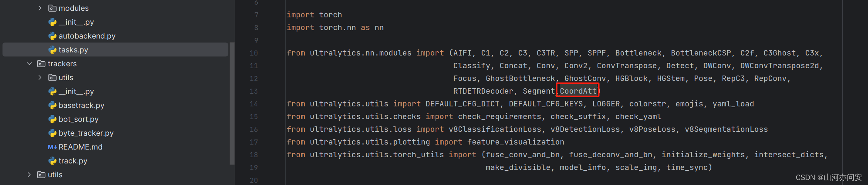Open the README.md file
This screenshot has height=185, width=868.
pos(81,147)
